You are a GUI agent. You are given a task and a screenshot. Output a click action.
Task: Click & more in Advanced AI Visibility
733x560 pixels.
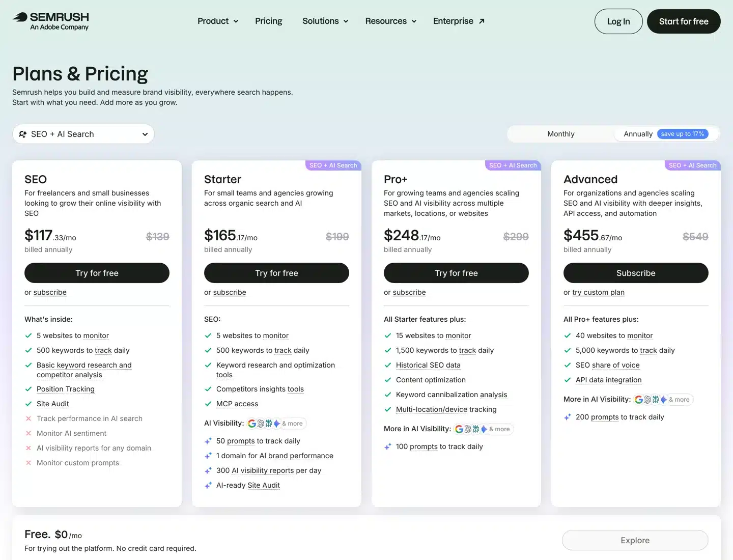679,400
